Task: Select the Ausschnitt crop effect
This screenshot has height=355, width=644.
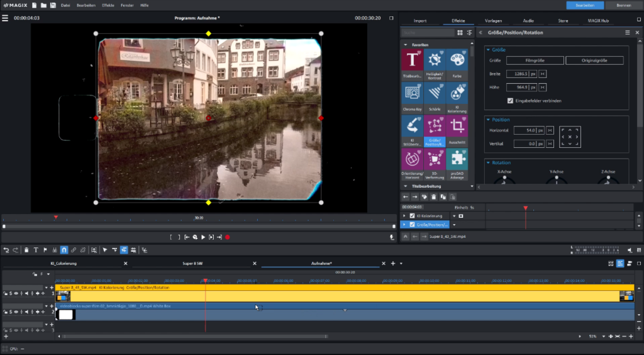Action: 457,128
